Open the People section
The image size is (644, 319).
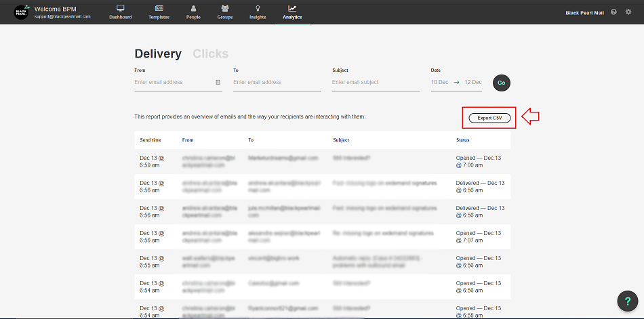pyautogui.click(x=193, y=12)
